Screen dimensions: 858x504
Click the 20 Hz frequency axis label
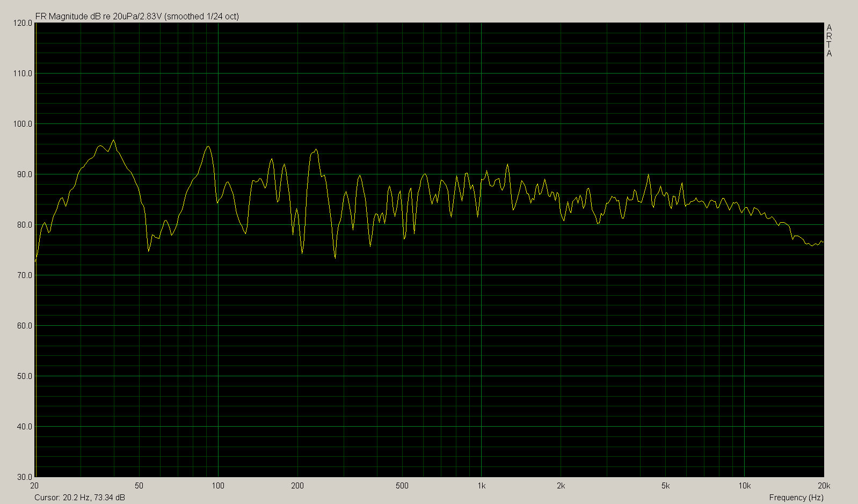pos(35,486)
